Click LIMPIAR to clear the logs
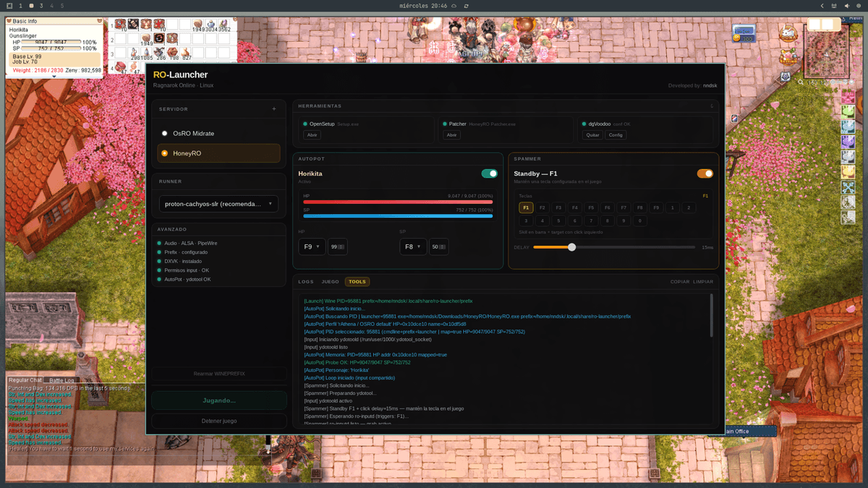The image size is (868, 488). pos(703,281)
